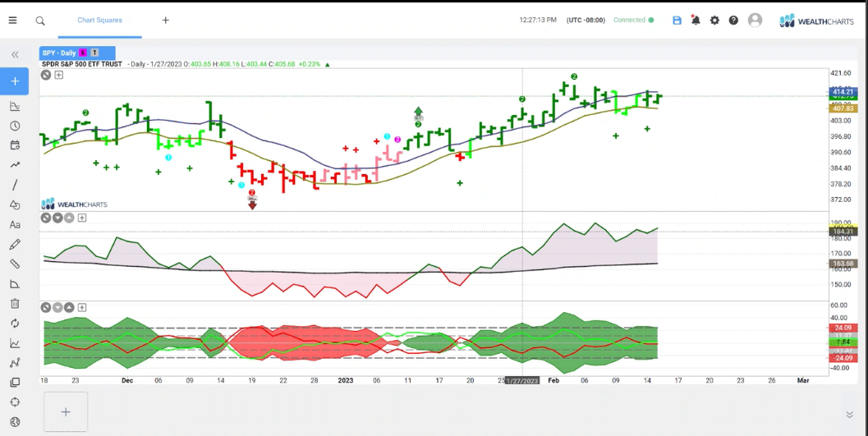Move middle indicator pane down
868x436 pixels.
tap(57, 218)
